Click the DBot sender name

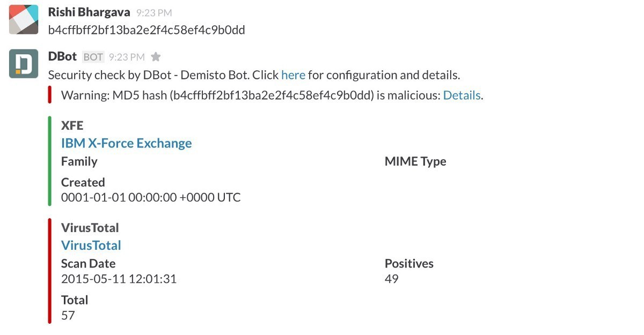tap(62, 56)
